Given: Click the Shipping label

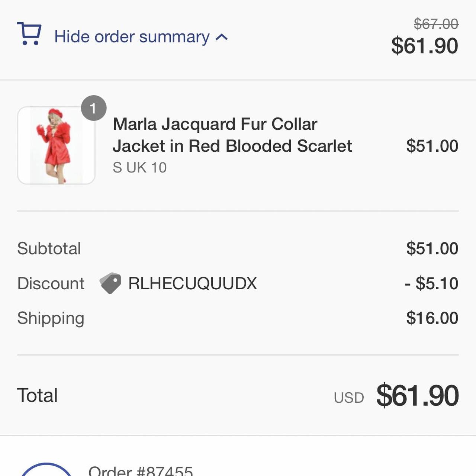Looking at the screenshot, I should click(x=51, y=318).
